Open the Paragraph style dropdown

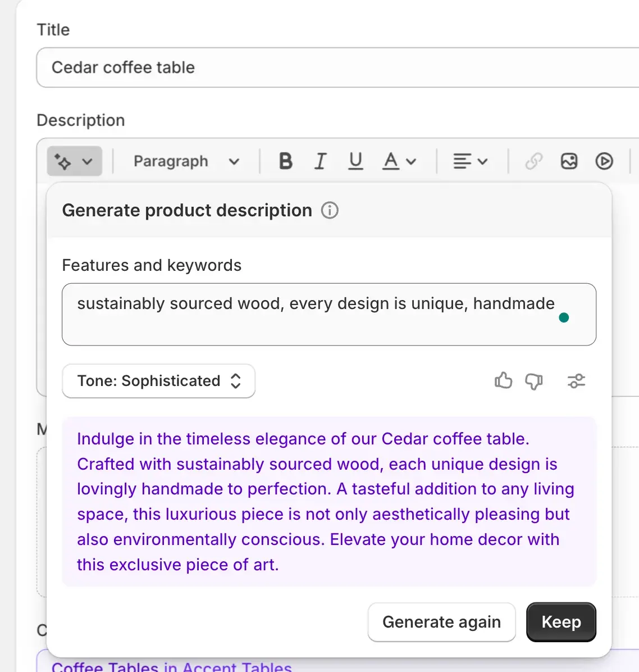(186, 162)
